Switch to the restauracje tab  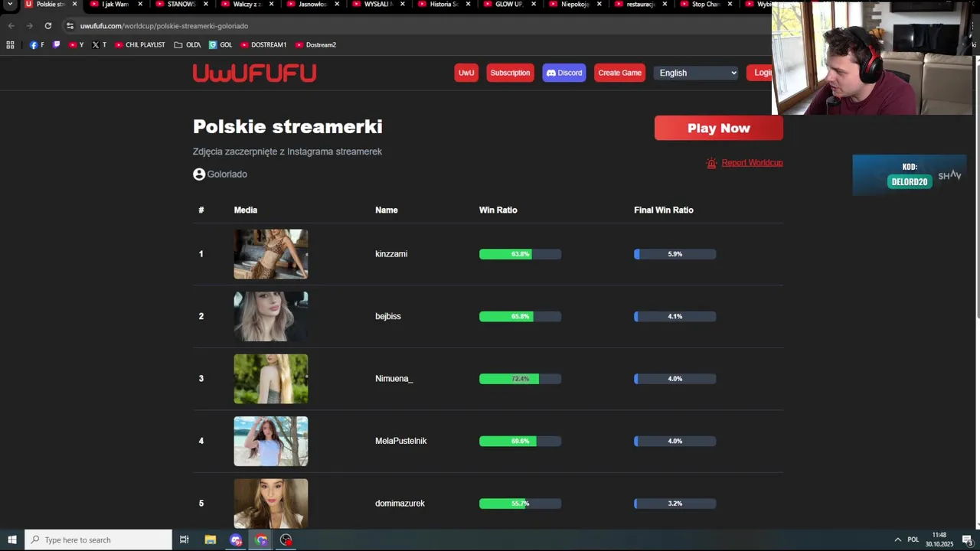point(640,5)
